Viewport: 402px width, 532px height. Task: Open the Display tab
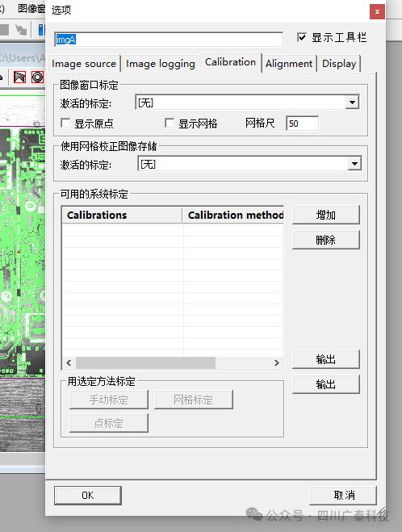coord(339,64)
